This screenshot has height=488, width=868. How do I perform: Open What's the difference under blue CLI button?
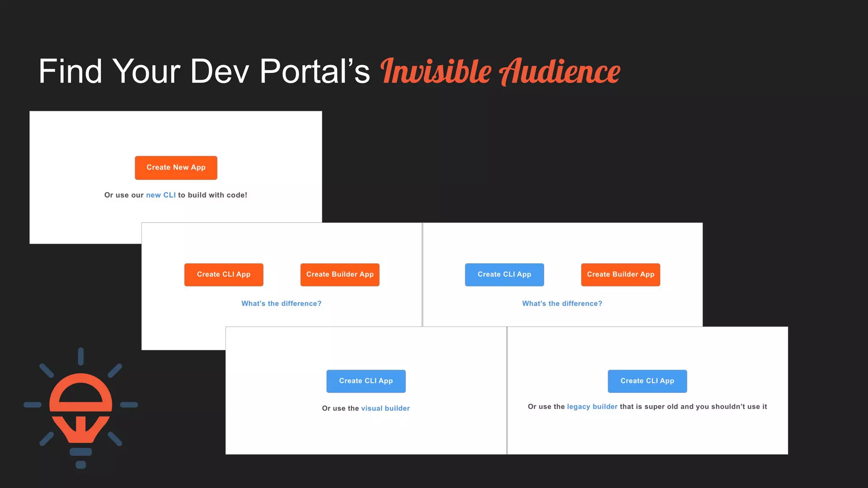coord(562,304)
